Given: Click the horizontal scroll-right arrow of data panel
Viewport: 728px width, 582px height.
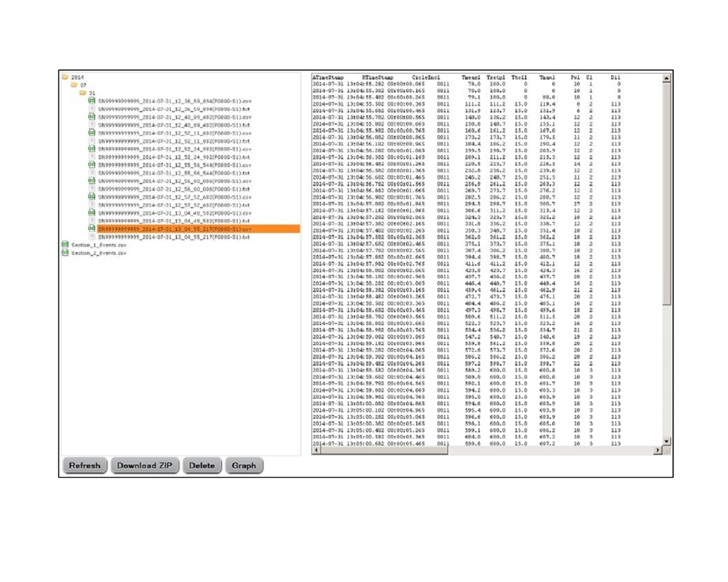Looking at the screenshot, I should pos(659,452).
